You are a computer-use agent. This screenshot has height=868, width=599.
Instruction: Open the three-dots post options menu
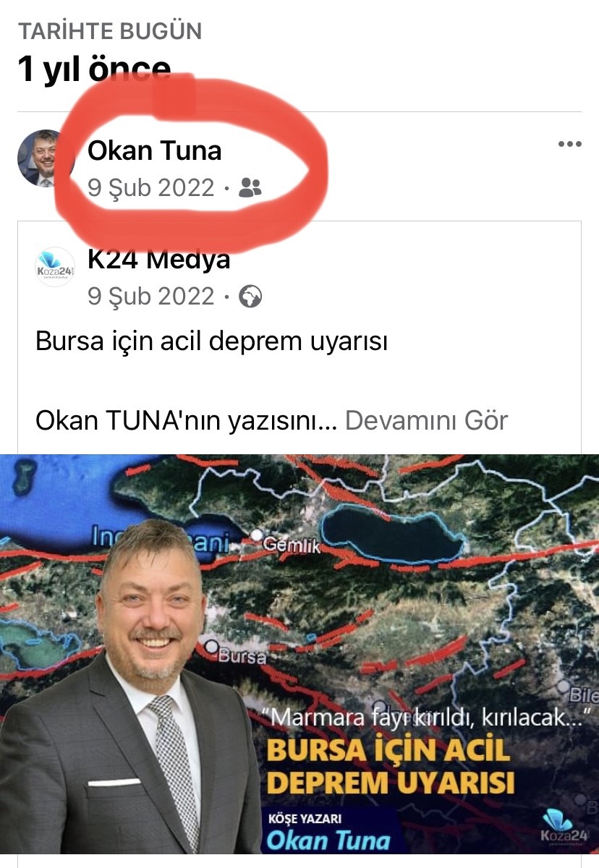point(570,144)
